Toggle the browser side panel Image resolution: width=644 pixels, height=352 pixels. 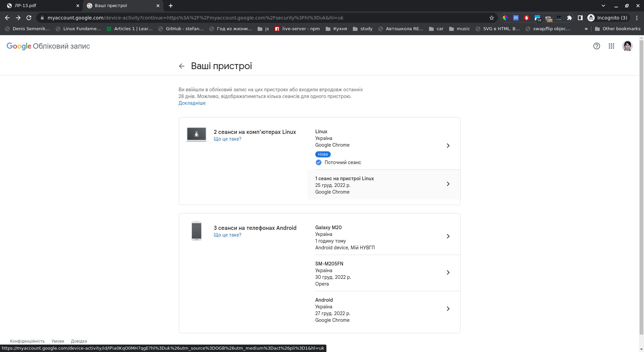click(x=580, y=18)
